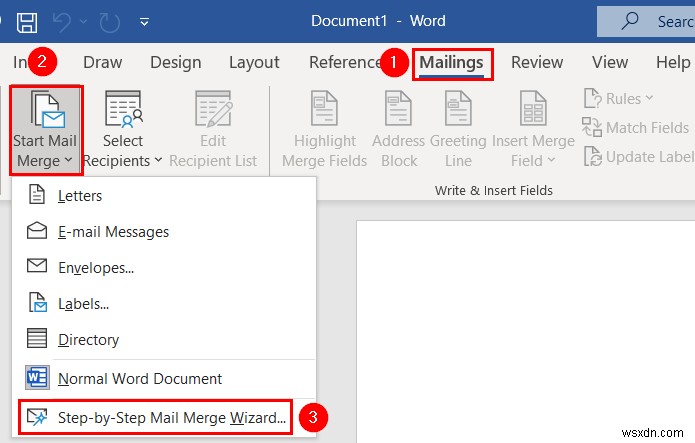
Task: Open the Rules dropdown
Action: tap(618, 98)
